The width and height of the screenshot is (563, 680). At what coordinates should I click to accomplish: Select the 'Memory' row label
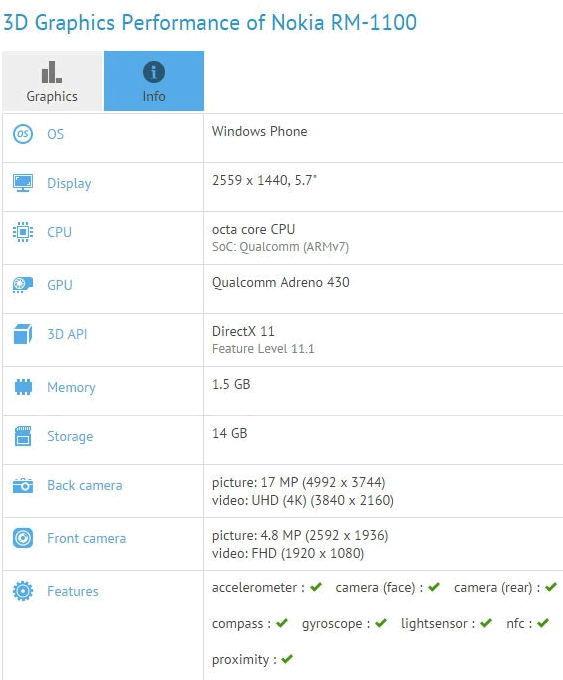pos(72,387)
